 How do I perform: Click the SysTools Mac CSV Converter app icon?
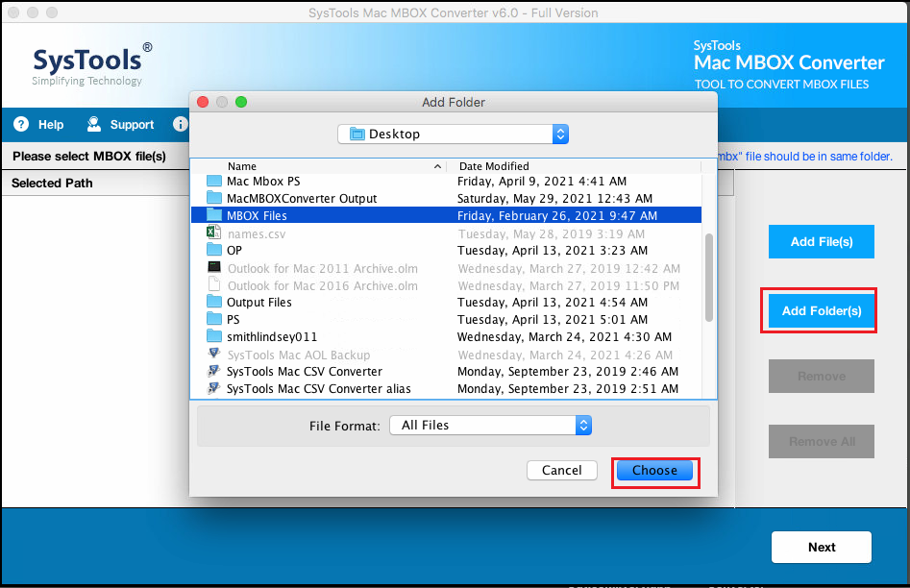click(213, 371)
